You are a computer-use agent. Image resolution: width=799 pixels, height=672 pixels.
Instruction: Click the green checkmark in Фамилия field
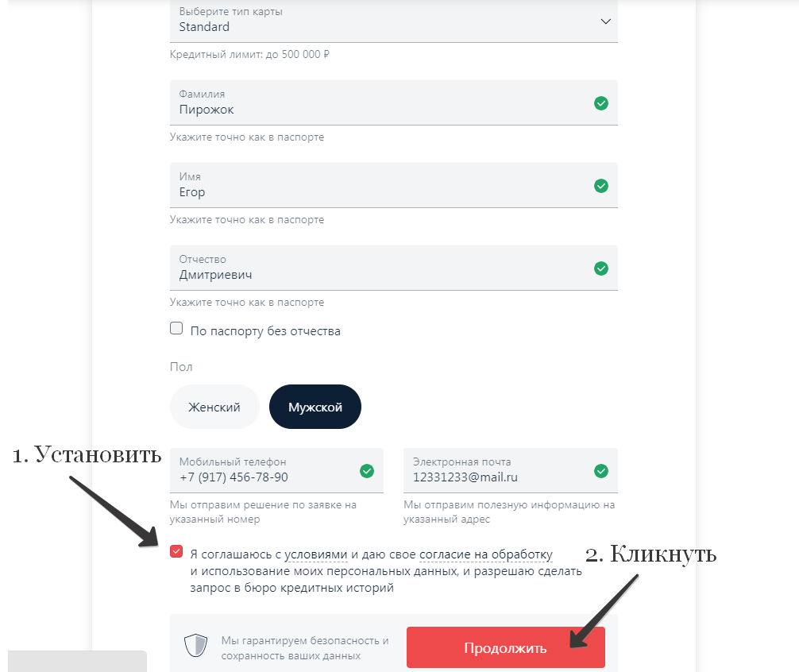601,103
